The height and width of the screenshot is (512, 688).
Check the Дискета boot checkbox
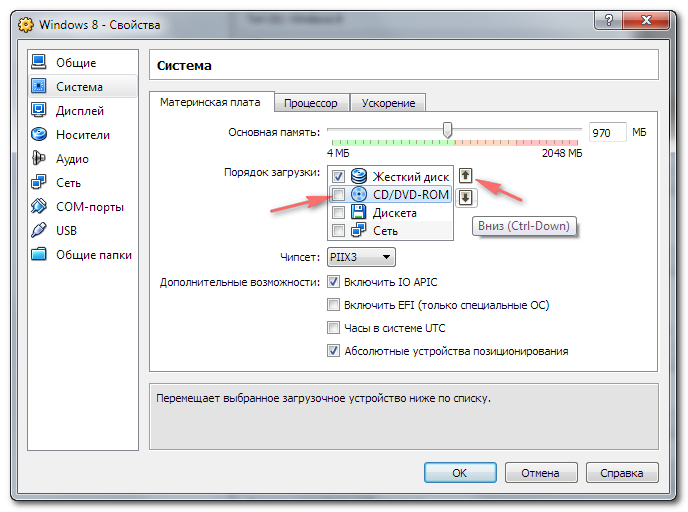pos(338,212)
